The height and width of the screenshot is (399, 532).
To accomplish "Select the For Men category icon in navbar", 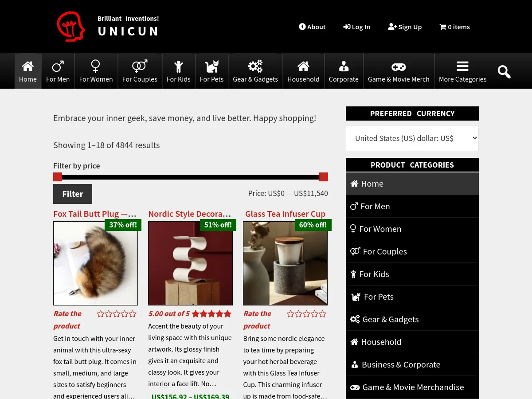I will click(58, 66).
